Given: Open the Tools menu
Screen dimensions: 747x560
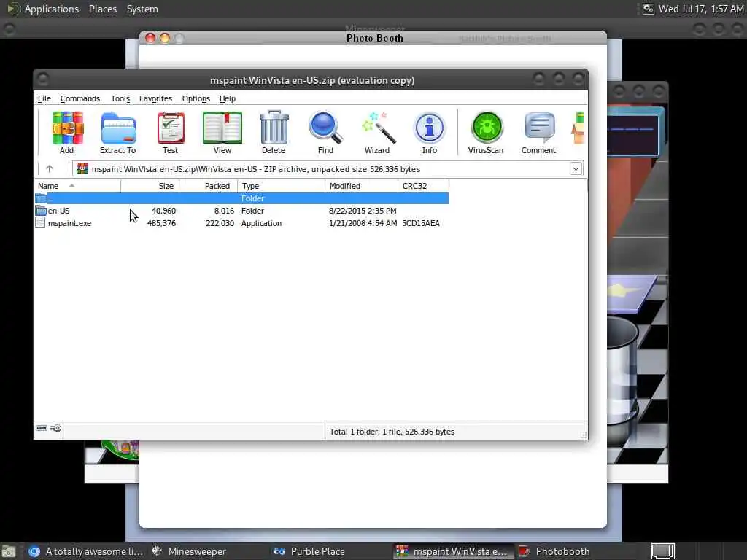Looking at the screenshot, I should [120, 98].
